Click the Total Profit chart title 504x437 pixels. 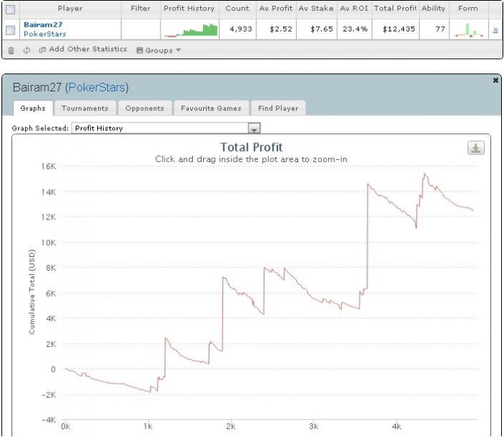(251, 147)
